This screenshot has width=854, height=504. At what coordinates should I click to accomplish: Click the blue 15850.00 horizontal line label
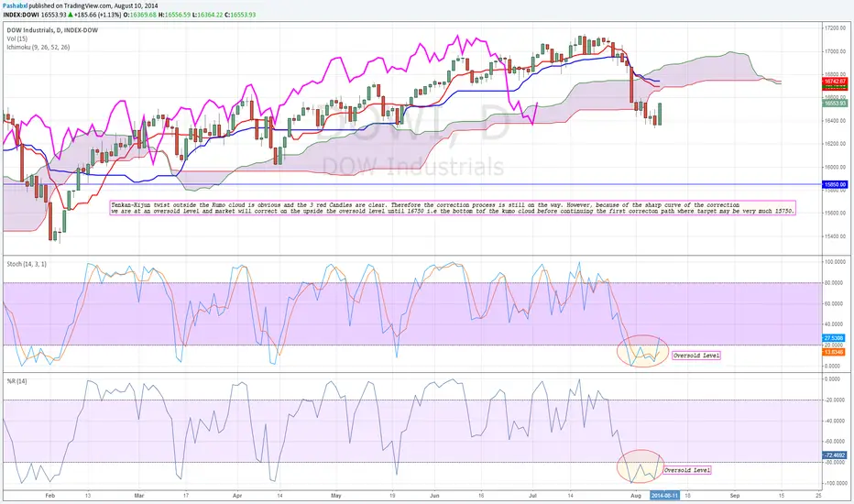835,185
